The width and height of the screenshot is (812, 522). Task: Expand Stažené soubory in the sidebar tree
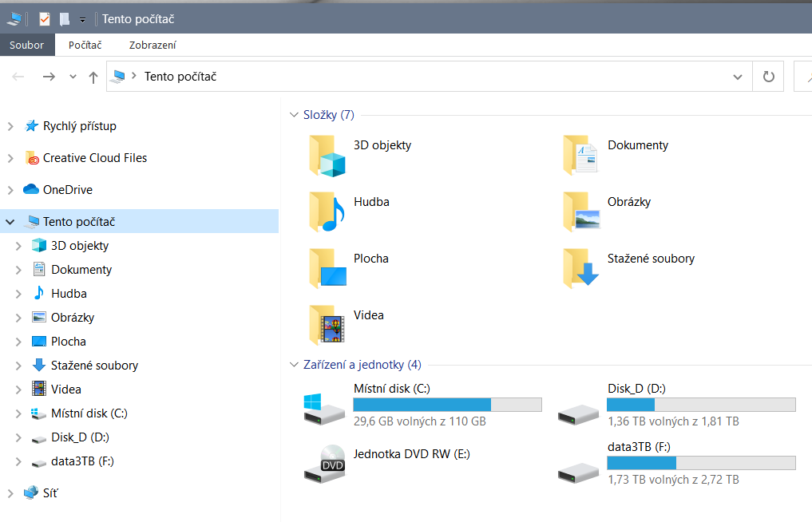click(18, 366)
